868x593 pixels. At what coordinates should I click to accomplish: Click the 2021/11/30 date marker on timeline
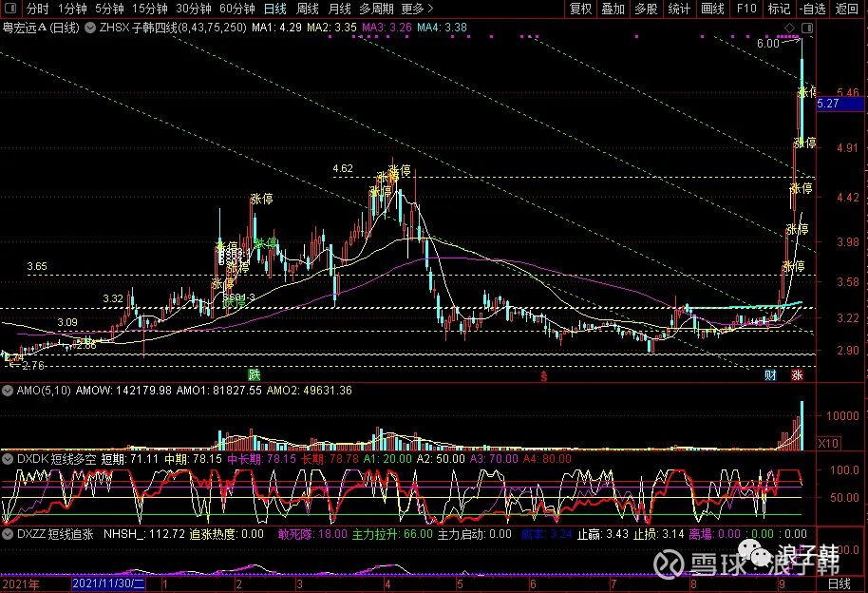coord(111,583)
